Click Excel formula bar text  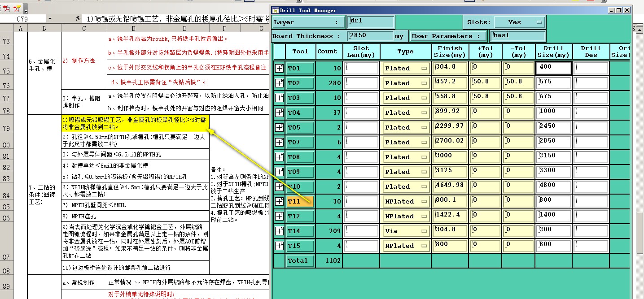click(178, 19)
